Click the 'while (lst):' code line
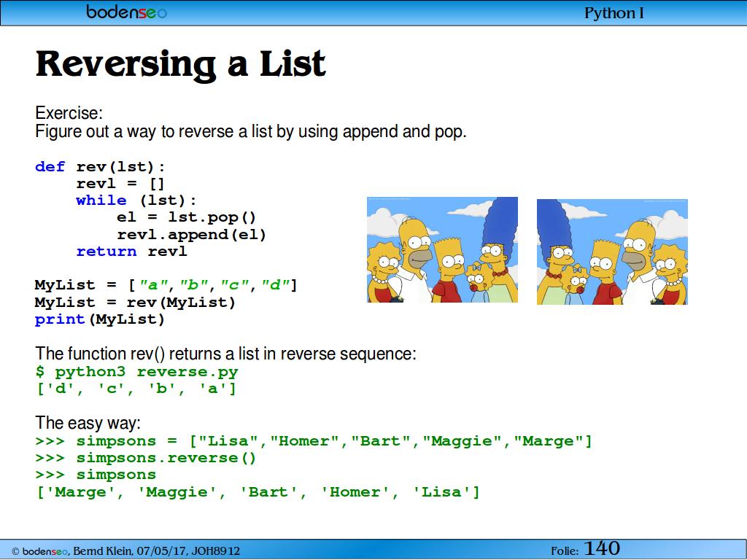Viewport: 747px width, 560px height. 136,201
